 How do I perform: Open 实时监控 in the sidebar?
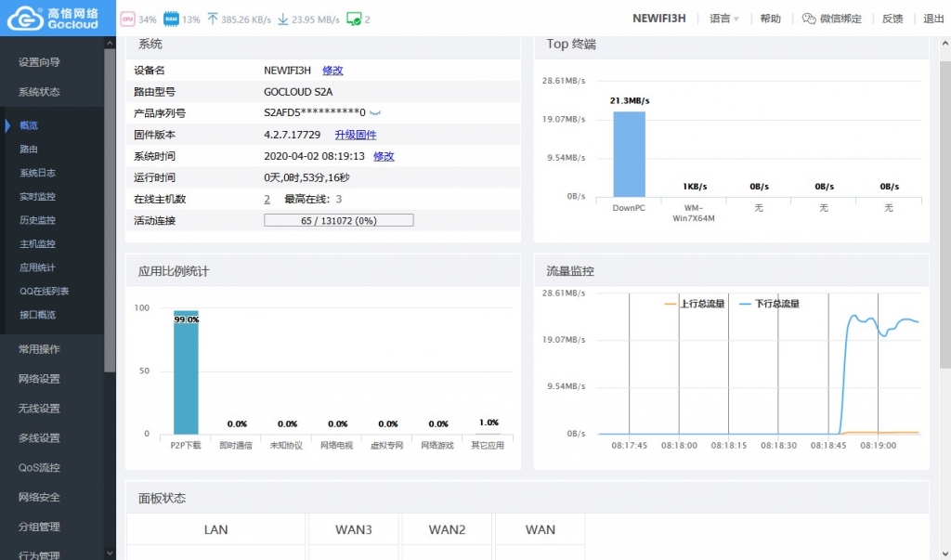(x=37, y=197)
